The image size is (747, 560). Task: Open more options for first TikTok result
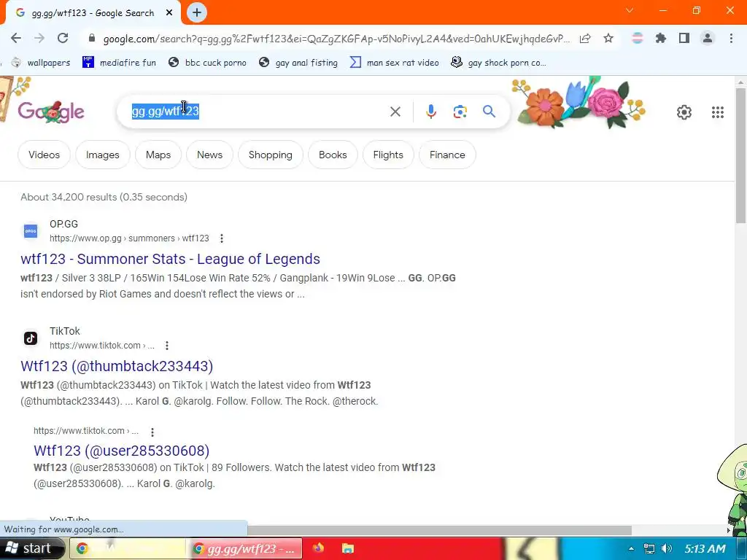click(x=167, y=345)
